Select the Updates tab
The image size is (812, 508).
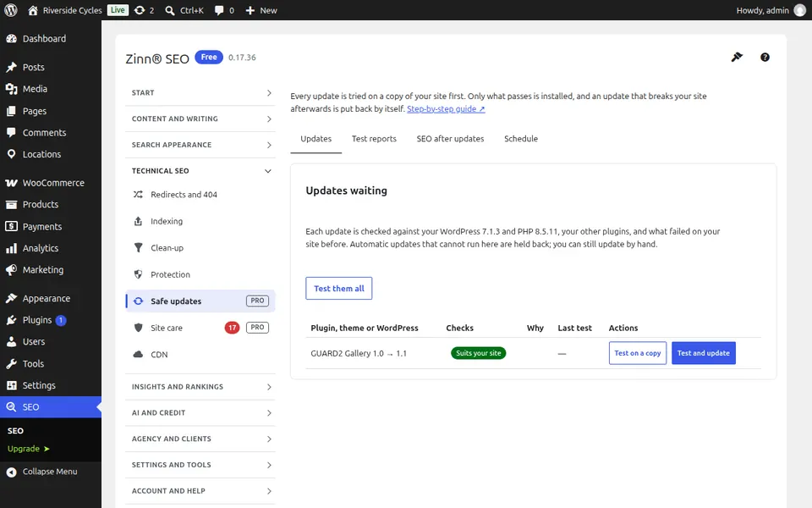tap(315, 139)
